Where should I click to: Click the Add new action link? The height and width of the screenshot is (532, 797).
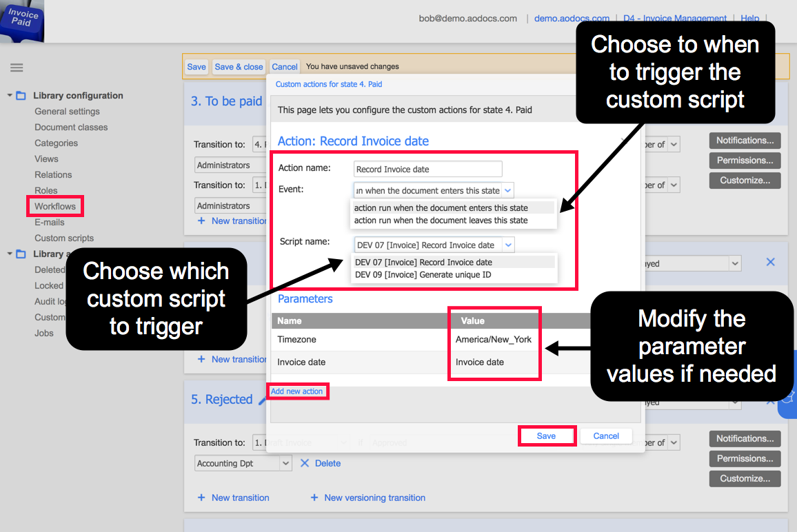coord(297,391)
